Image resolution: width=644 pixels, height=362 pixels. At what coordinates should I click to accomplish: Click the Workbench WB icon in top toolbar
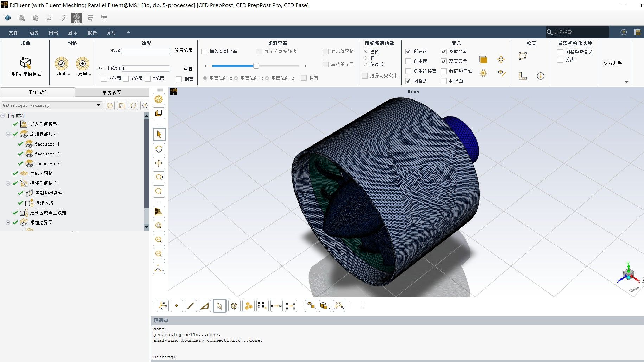(x=77, y=18)
